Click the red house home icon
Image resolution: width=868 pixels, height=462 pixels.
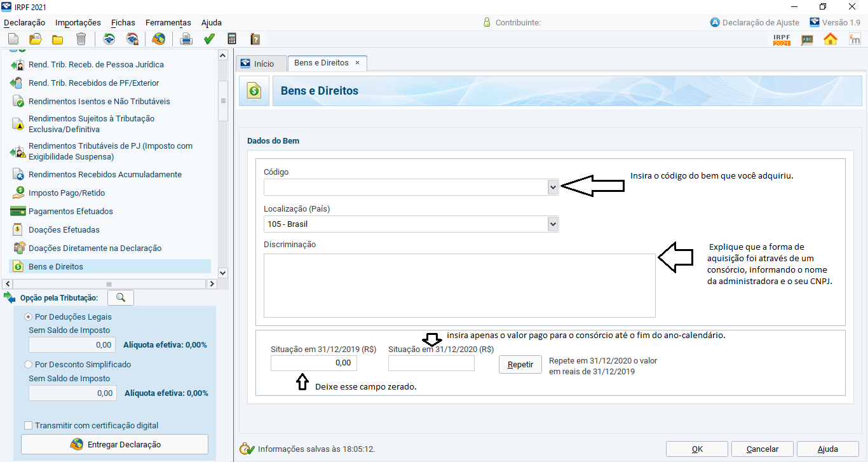pyautogui.click(x=831, y=39)
